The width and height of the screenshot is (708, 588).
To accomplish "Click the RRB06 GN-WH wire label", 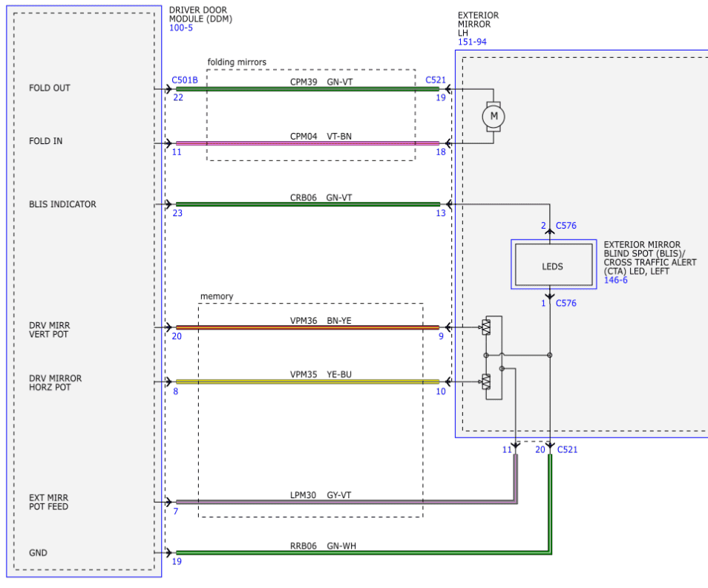I will [x=323, y=546].
